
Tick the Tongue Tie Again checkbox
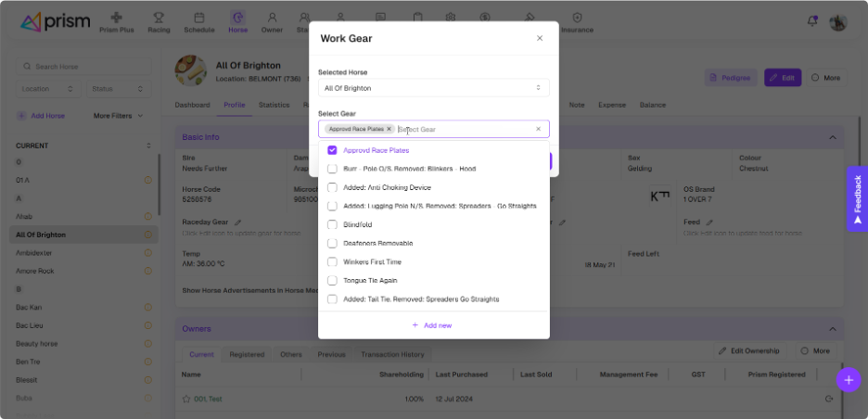[332, 280]
